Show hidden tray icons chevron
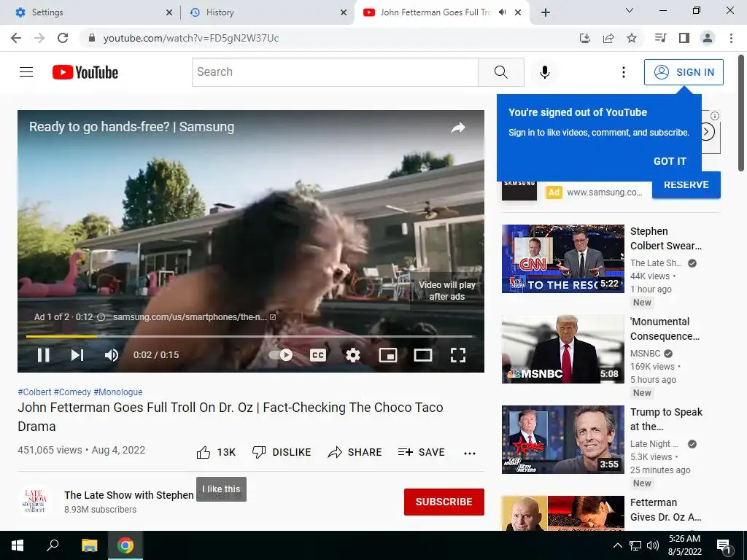 coord(617,545)
